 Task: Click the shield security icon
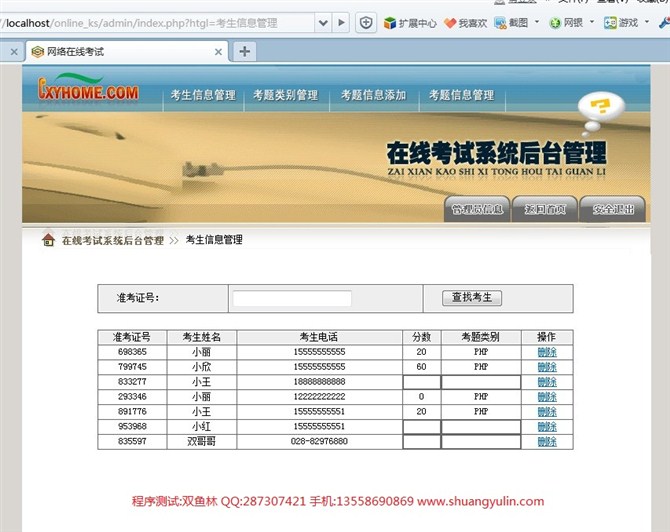pyautogui.click(x=366, y=23)
